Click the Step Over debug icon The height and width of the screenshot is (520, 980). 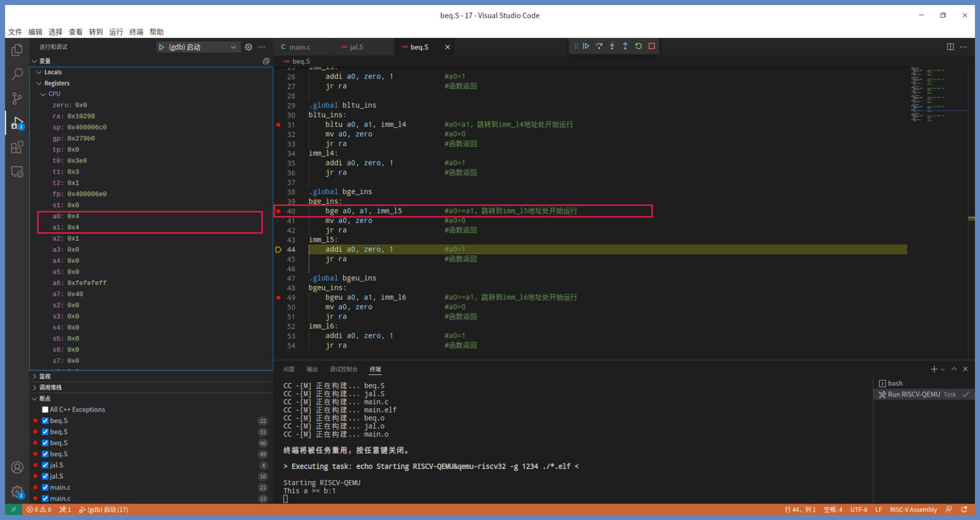coord(599,46)
